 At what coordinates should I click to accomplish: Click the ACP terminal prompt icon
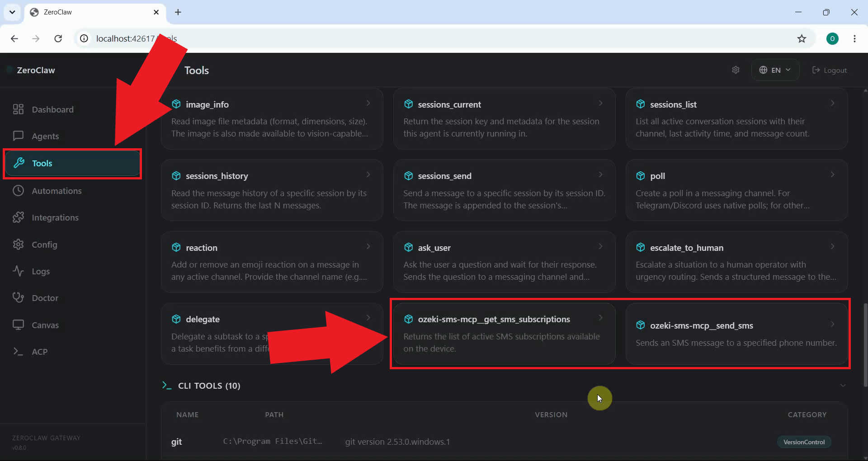[x=18, y=352]
